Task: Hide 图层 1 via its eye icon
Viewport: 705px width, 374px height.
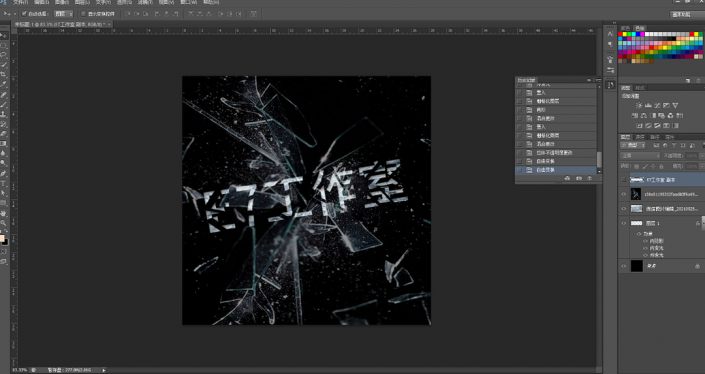Action: tap(624, 223)
